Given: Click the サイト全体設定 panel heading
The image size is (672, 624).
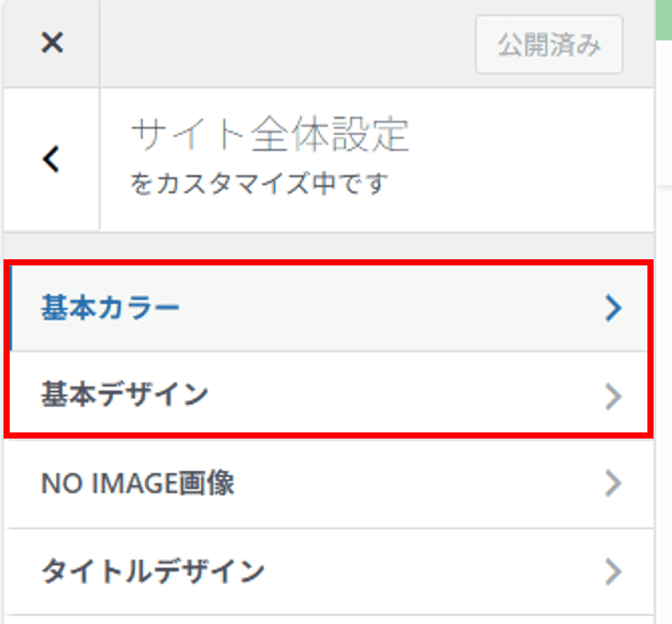Looking at the screenshot, I should (x=270, y=136).
